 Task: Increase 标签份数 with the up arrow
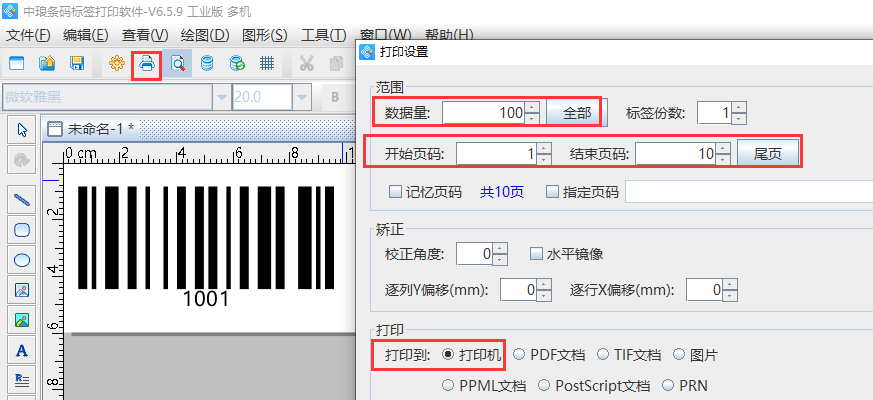(x=739, y=108)
